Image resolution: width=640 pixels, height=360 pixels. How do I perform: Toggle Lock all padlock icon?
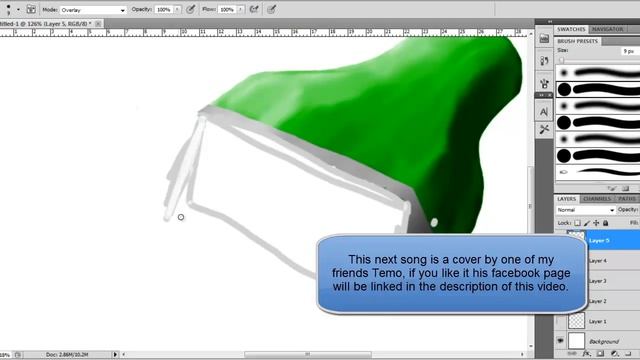click(x=606, y=223)
